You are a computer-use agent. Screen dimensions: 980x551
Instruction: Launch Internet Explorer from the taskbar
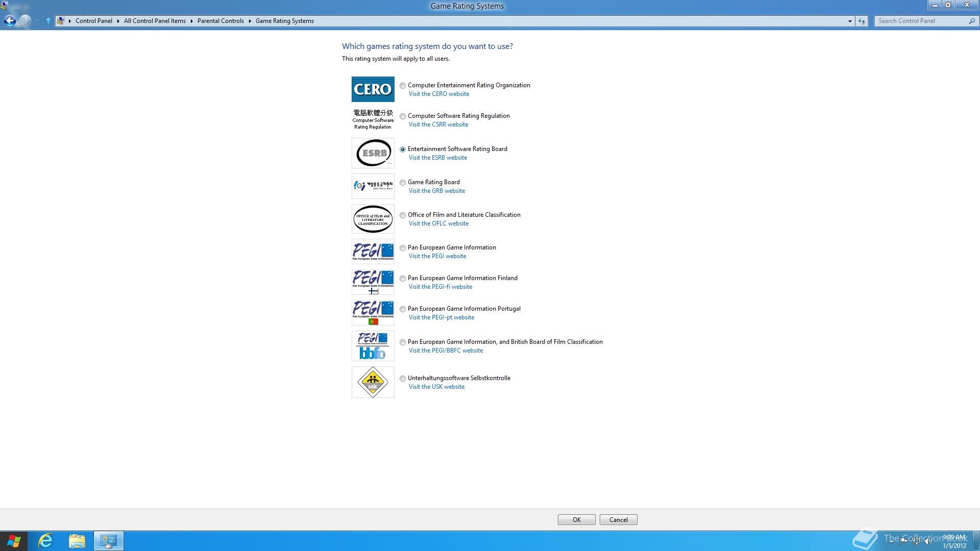point(45,541)
